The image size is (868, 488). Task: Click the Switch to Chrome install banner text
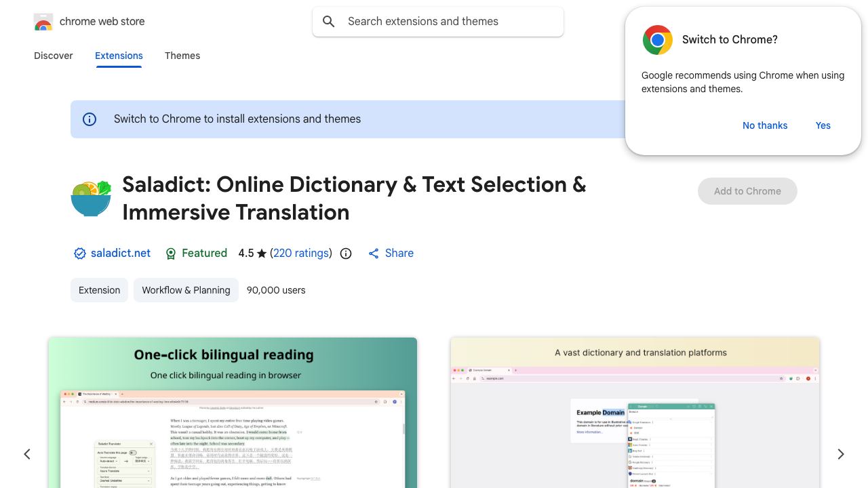[237, 119]
